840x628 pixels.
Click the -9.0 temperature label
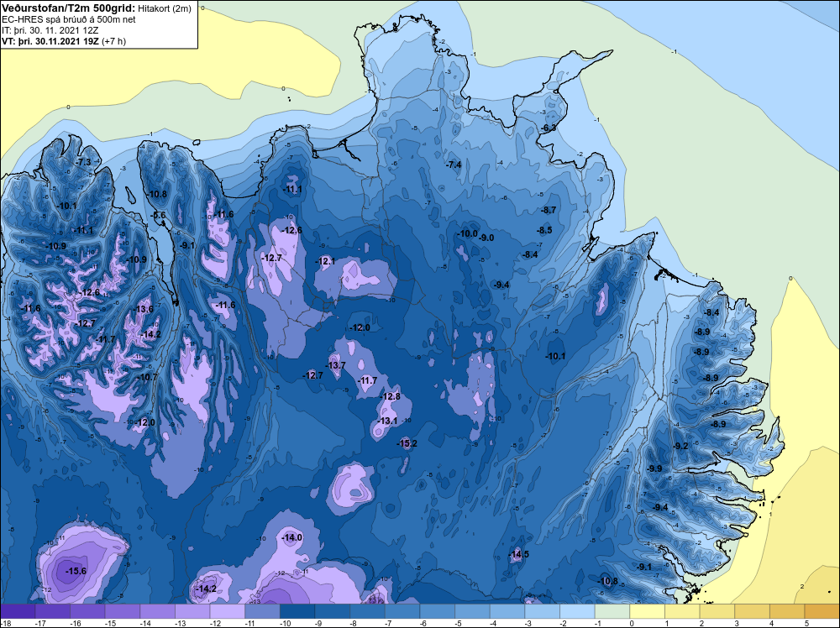(487, 238)
